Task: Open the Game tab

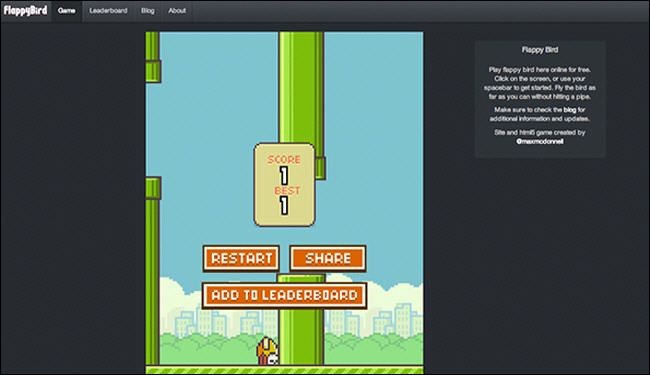Action: pos(66,11)
